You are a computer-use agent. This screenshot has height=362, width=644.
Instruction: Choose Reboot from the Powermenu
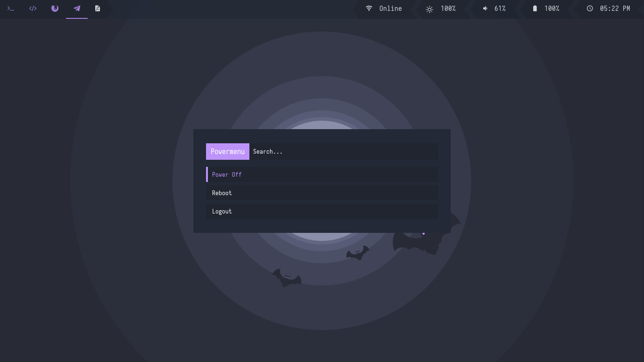pos(322,193)
